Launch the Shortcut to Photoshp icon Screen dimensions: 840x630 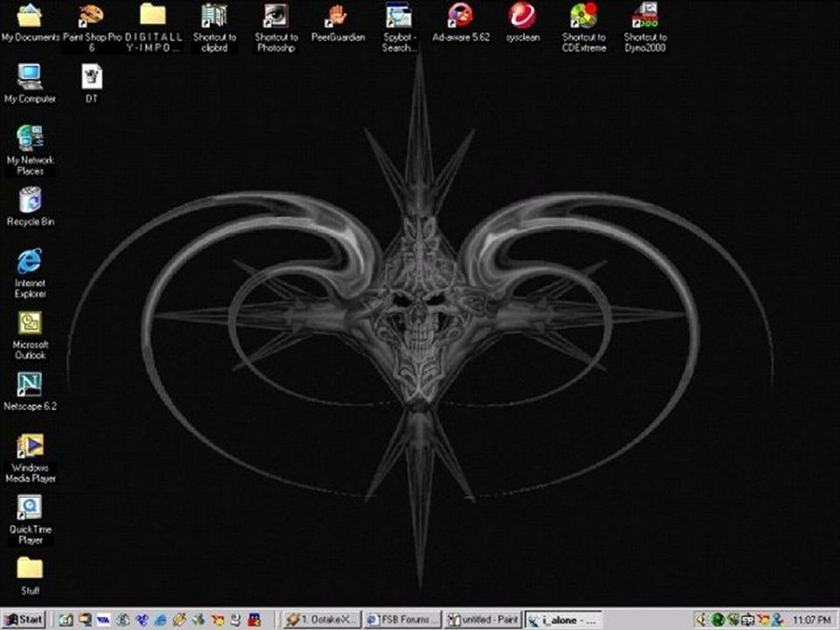tap(276, 27)
